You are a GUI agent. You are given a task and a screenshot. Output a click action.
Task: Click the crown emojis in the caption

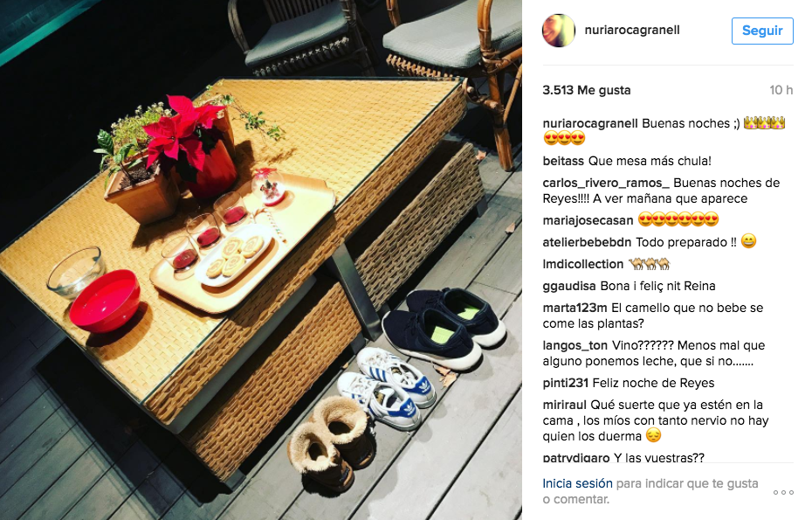click(764, 123)
